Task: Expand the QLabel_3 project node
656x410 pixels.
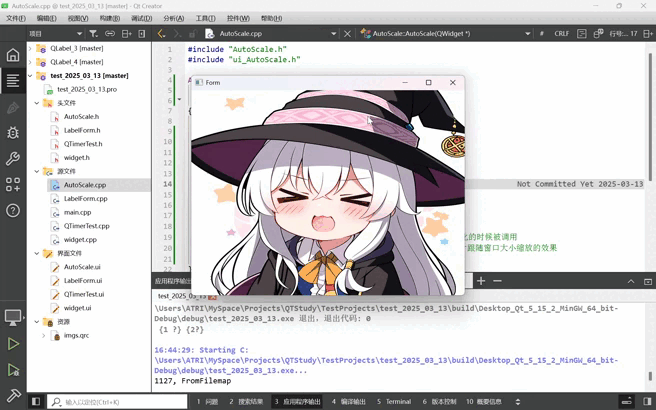Action: point(30,49)
